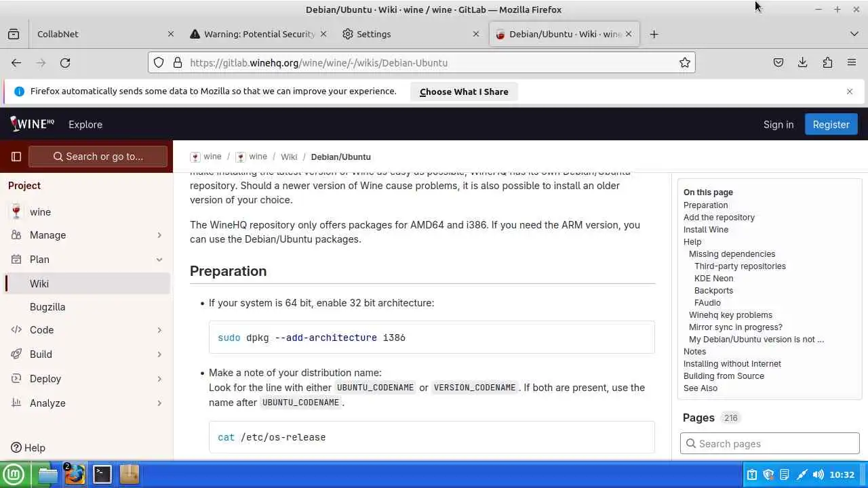Close the Settings tab
Image resolution: width=868 pixels, height=488 pixels.
[476, 34]
